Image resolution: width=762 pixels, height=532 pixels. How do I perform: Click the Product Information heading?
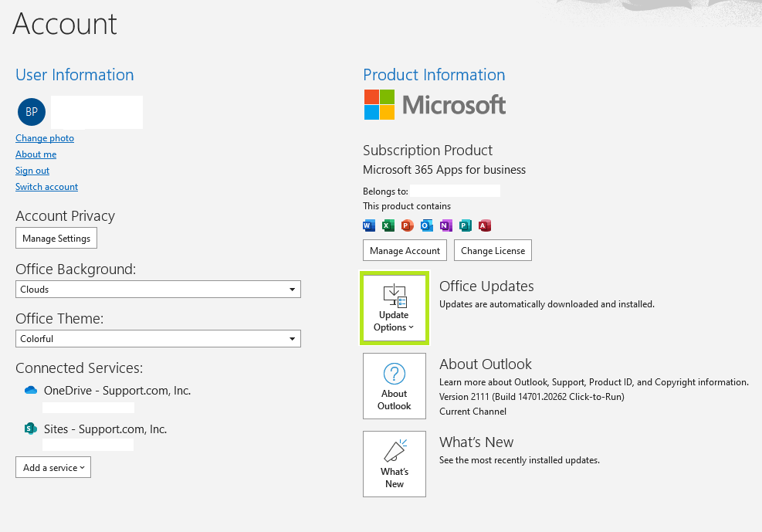[x=434, y=74]
